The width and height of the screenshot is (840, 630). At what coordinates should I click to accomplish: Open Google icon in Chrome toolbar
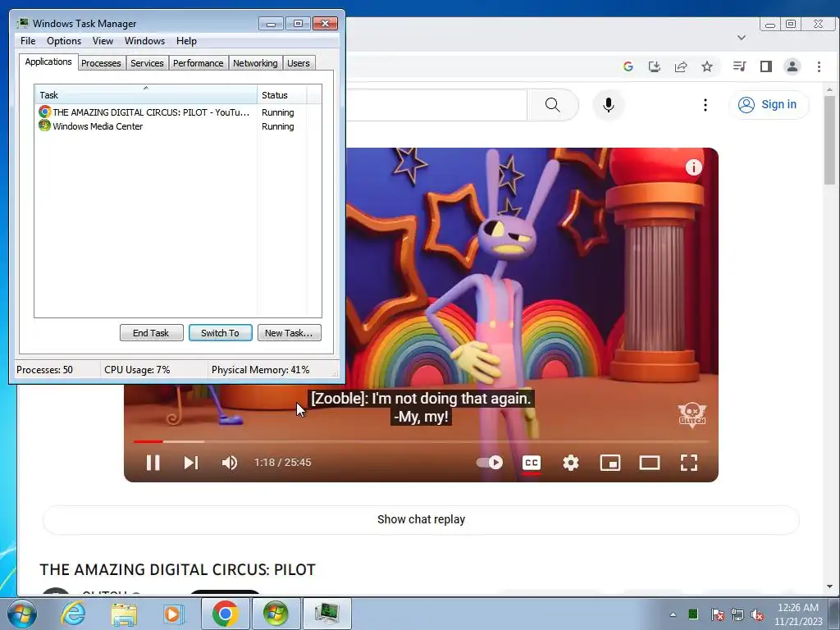(x=628, y=66)
